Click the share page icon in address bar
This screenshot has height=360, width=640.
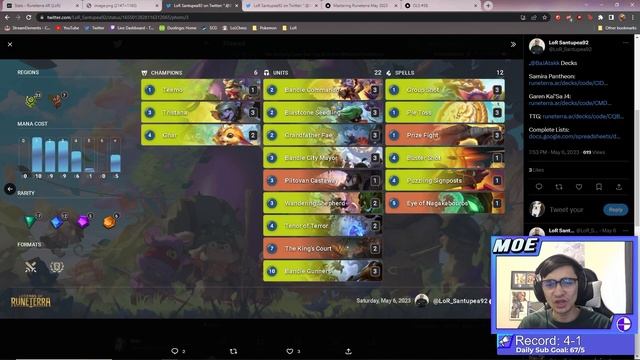[534, 18]
